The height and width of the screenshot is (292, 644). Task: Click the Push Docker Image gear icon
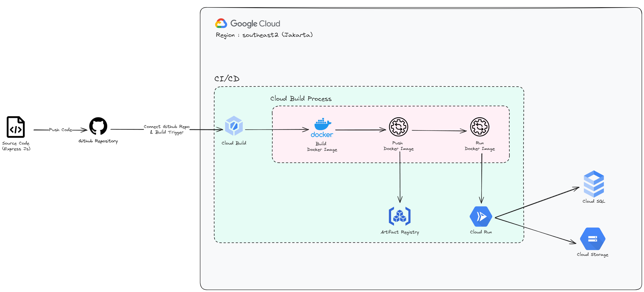click(x=398, y=127)
